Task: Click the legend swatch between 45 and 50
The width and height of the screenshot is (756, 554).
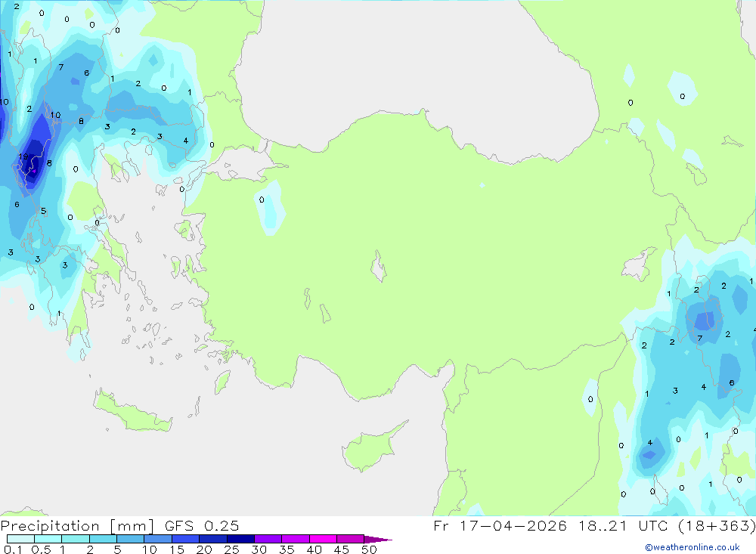Action: pyautogui.click(x=351, y=539)
